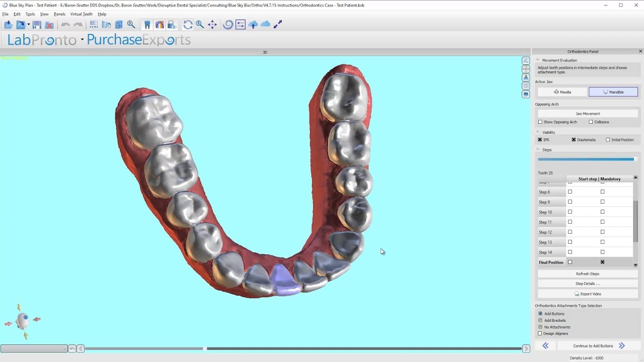Click the grid icon in the 3D view side toolbar
Image resolution: width=644 pixels, height=362 pixels.
pos(526,86)
